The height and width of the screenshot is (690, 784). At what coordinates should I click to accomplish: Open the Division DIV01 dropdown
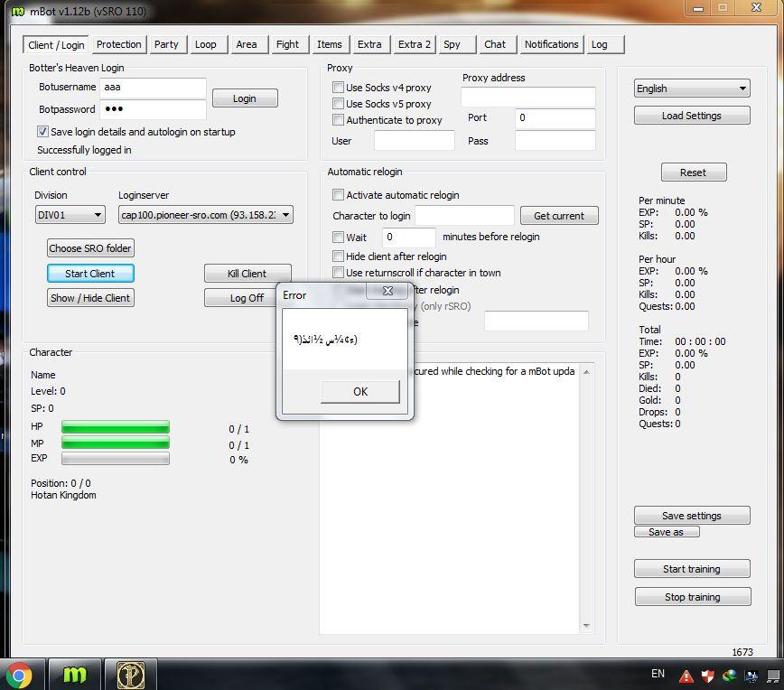70,215
